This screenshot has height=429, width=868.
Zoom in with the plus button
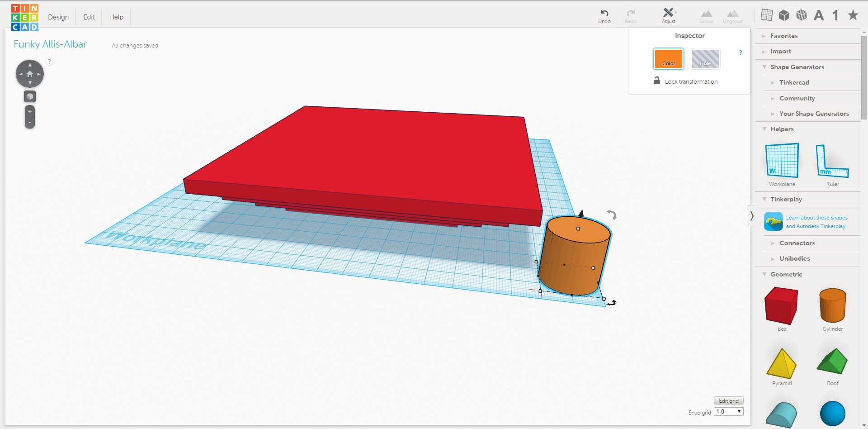click(30, 111)
